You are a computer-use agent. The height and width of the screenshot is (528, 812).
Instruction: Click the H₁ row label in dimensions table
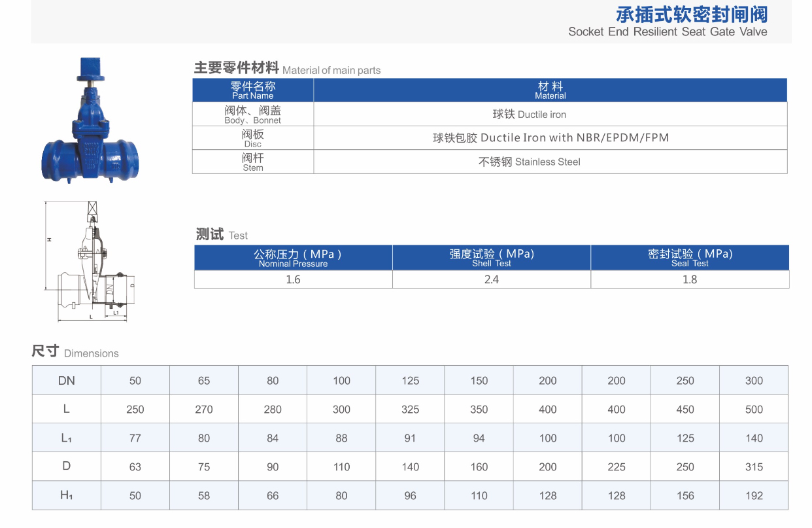click(65, 495)
